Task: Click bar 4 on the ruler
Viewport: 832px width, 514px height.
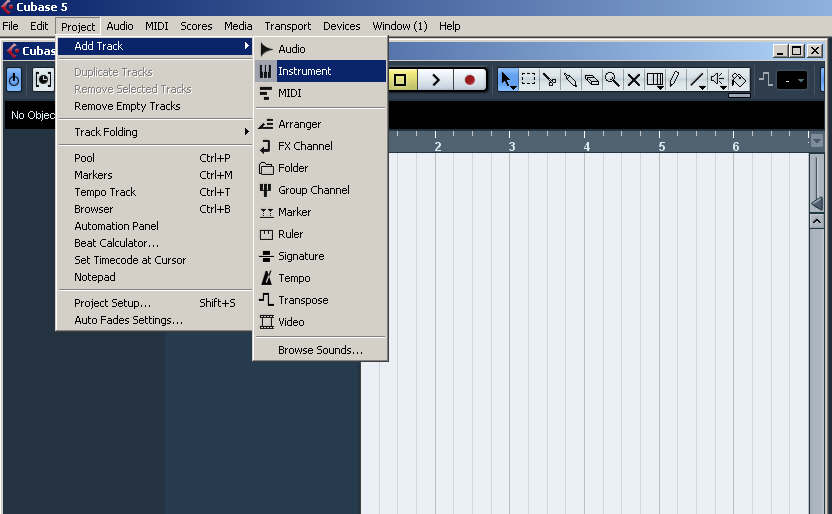Action: pyautogui.click(x=586, y=146)
